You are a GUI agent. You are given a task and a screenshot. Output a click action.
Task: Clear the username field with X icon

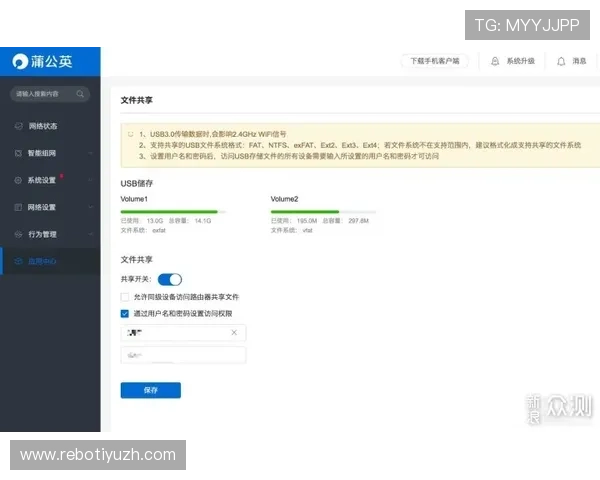tap(234, 333)
